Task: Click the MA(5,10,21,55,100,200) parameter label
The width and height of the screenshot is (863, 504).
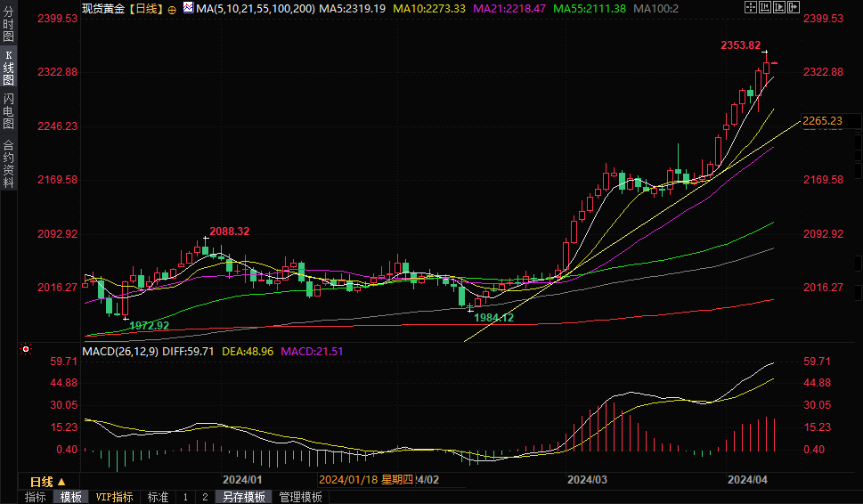Action: pyautogui.click(x=256, y=8)
